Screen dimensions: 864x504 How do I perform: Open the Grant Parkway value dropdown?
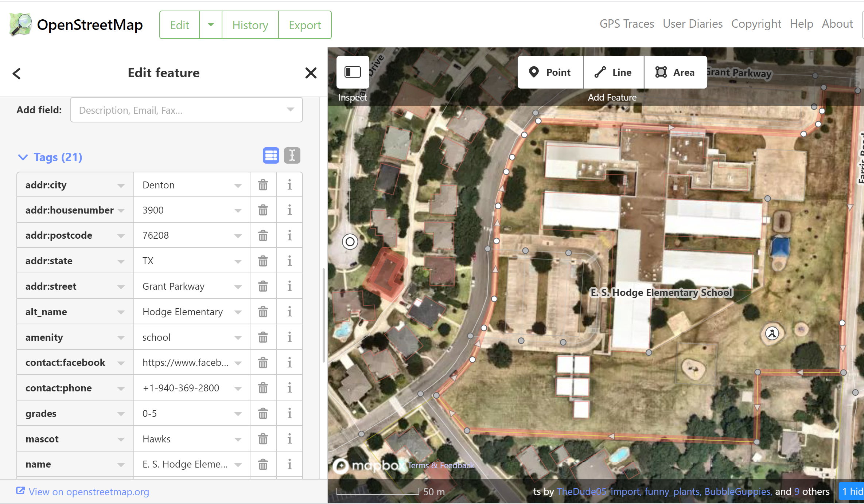point(238,287)
